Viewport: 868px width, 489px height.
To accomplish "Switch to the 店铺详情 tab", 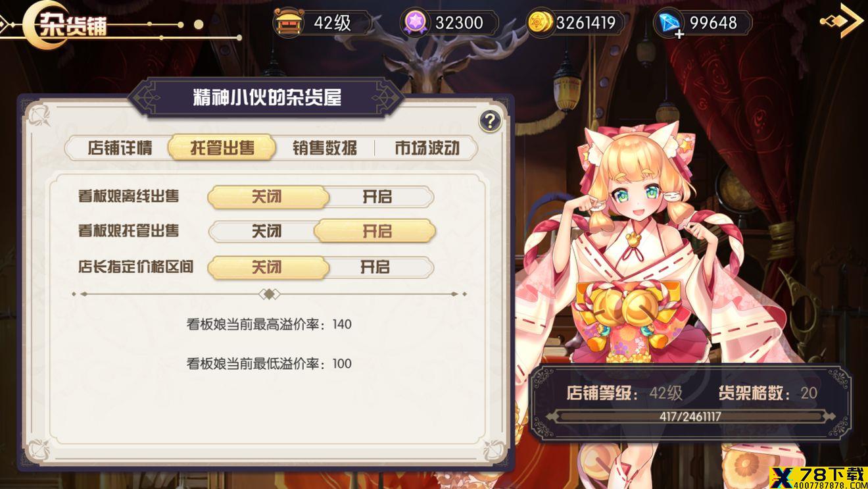I will pos(120,148).
